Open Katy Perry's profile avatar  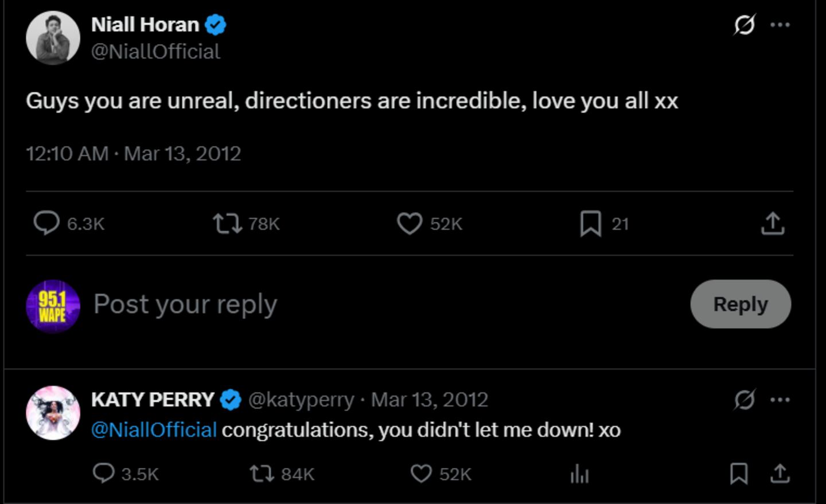[53, 413]
